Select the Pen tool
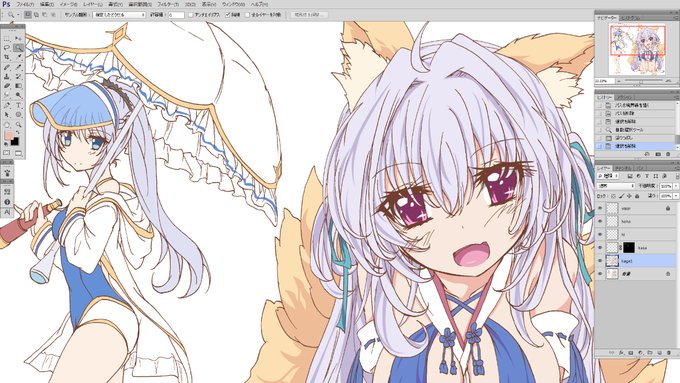 (7, 105)
